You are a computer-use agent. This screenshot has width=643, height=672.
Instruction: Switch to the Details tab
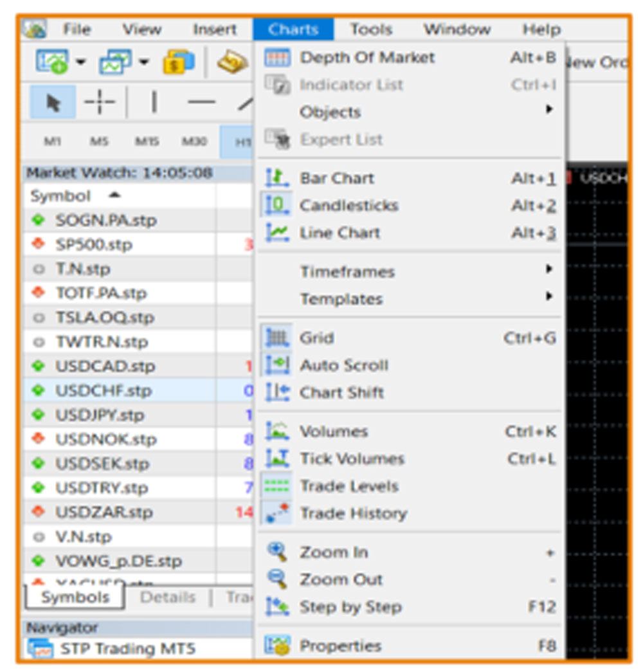[168, 597]
